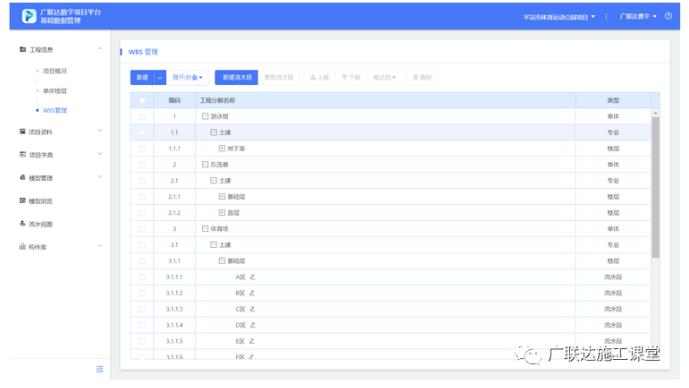Click the edit pencil icon beside A区

coord(252,277)
